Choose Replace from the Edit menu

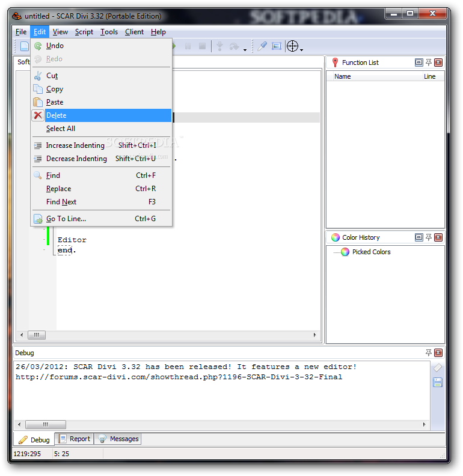[102, 189]
